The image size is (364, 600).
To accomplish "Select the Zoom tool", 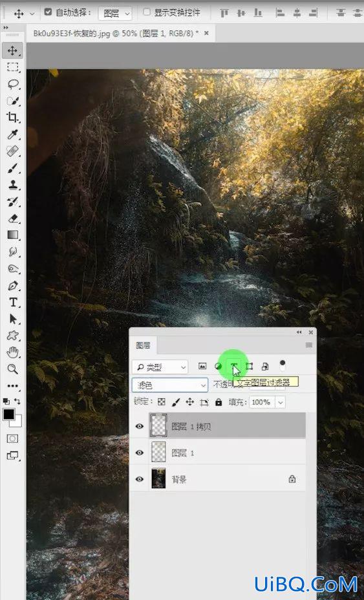I will [x=13, y=369].
